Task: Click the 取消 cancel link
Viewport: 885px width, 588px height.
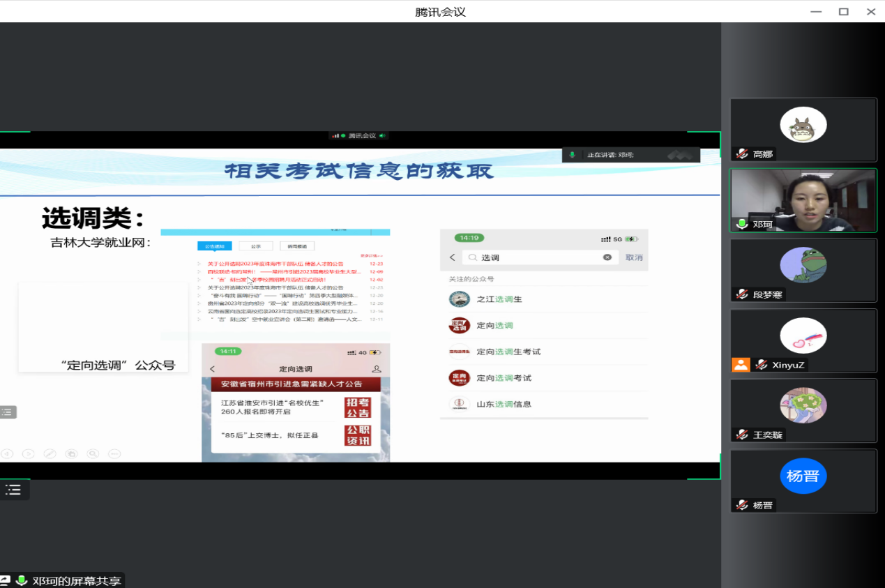Action: [633, 257]
